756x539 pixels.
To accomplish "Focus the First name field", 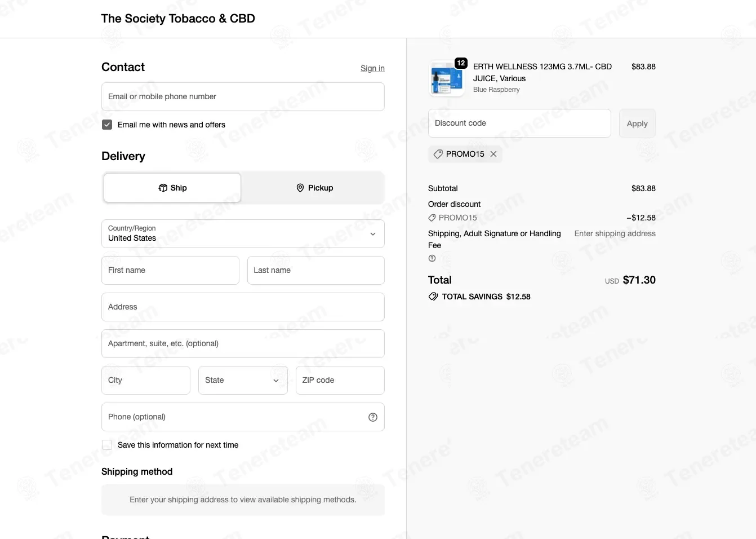I will point(170,271).
